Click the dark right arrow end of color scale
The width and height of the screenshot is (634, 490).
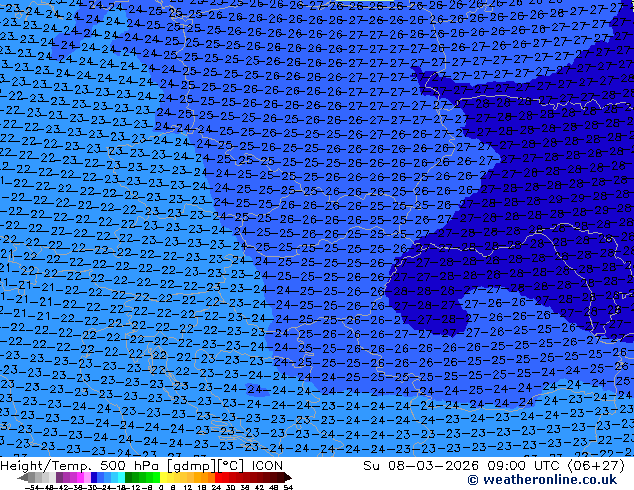[288, 477]
